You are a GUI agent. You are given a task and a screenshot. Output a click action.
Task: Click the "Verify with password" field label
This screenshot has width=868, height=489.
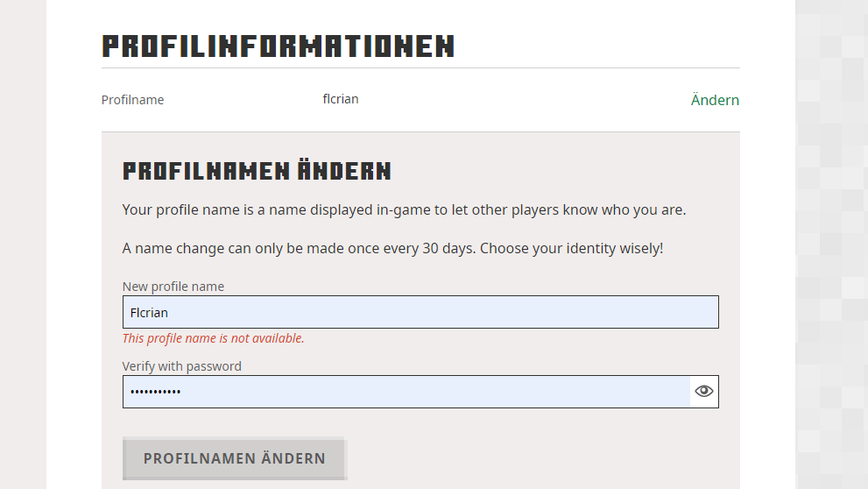point(182,366)
